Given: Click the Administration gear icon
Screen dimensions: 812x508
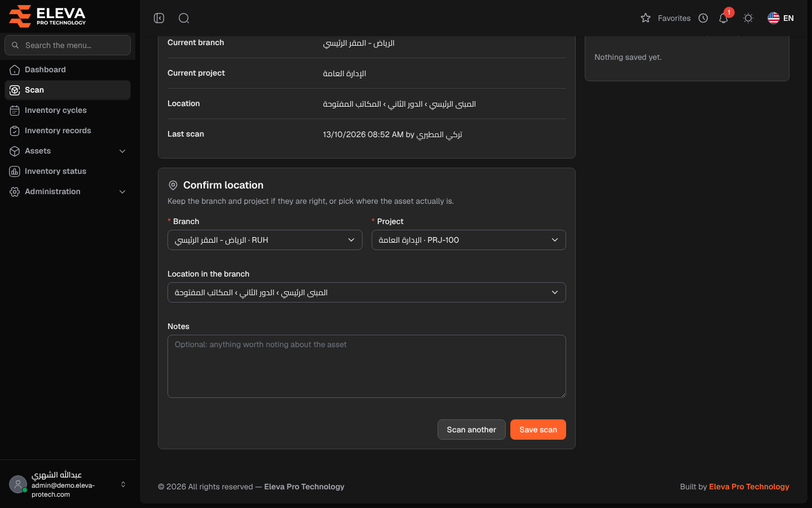Looking at the screenshot, I should [15, 192].
